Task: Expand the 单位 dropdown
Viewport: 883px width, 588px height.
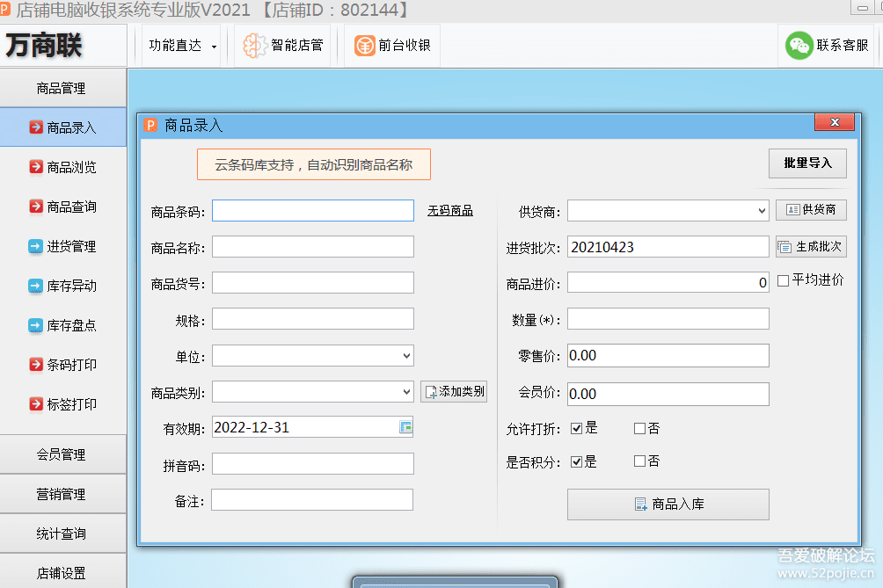Action: (406, 356)
